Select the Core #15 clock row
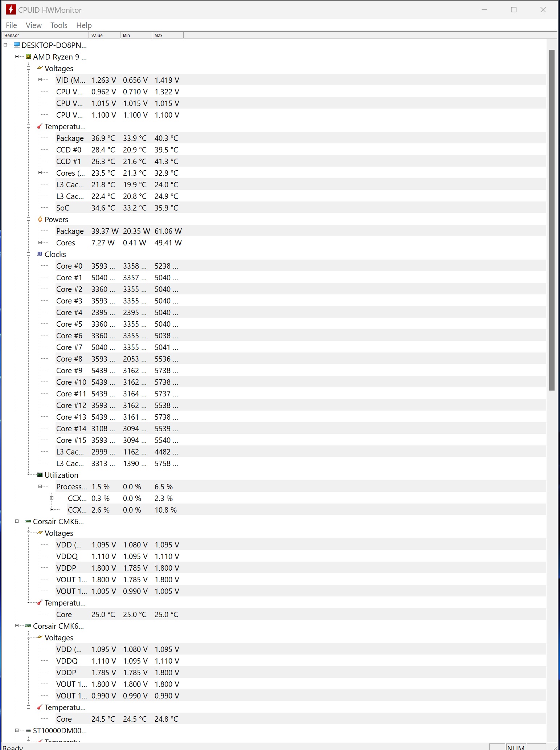This screenshot has width=560, height=750. [x=301, y=440]
